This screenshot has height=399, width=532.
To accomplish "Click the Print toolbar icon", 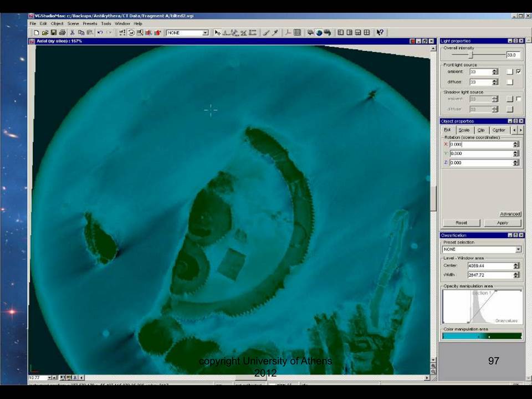I will (62, 33).
